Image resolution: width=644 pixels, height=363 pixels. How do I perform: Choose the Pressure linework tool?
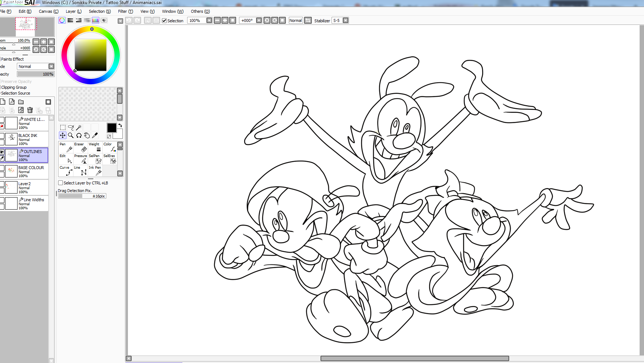coord(80,159)
